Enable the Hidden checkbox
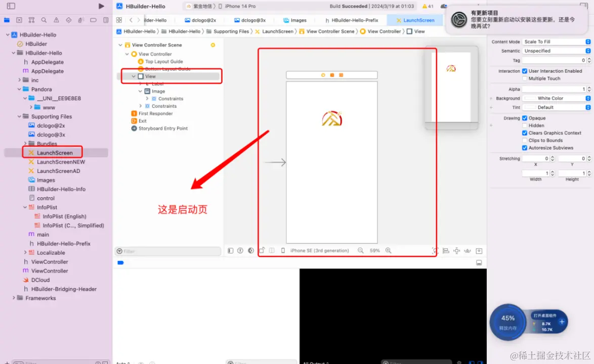 pyautogui.click(x=525, y=125)
